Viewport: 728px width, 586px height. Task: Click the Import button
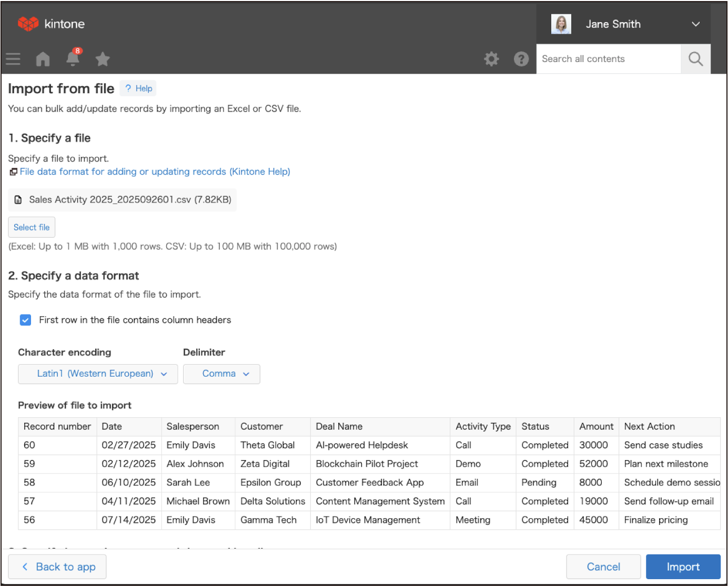(x=683, y=567)
